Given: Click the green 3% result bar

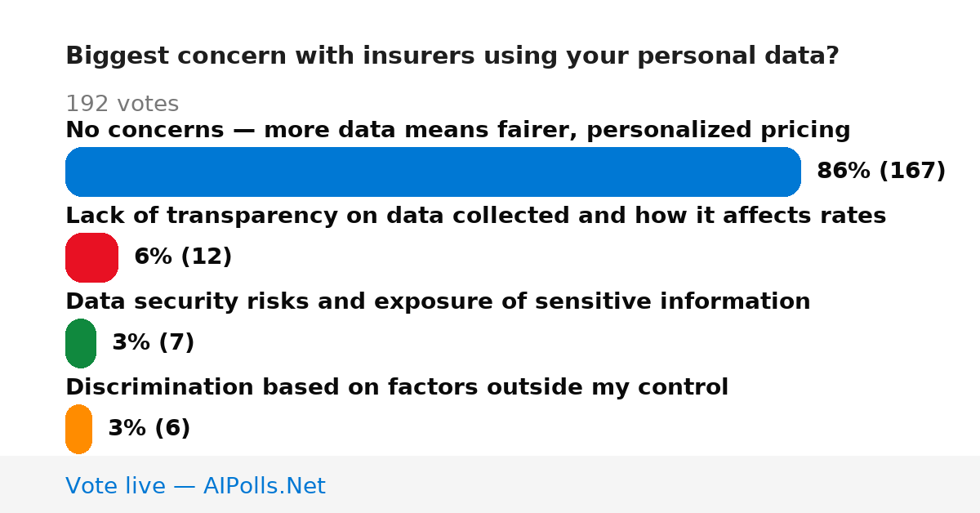Looking at the screenshot, I should tap(81, 343).
